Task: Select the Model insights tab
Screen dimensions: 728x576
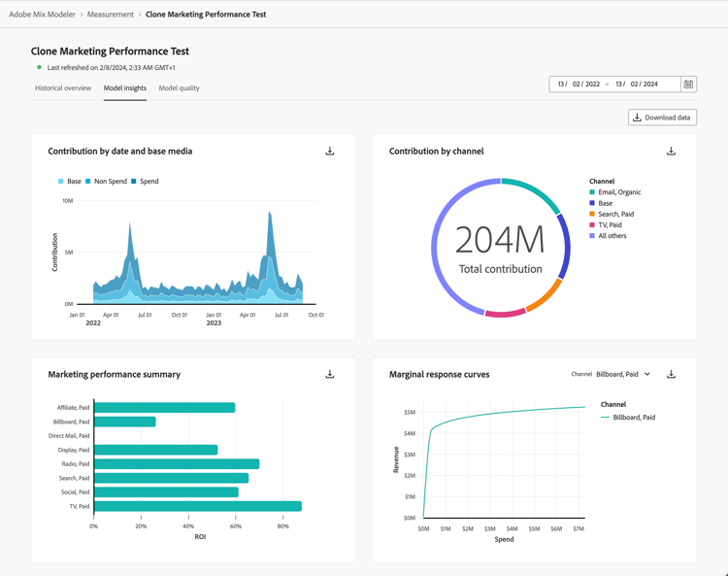Action: coord(125,88)
